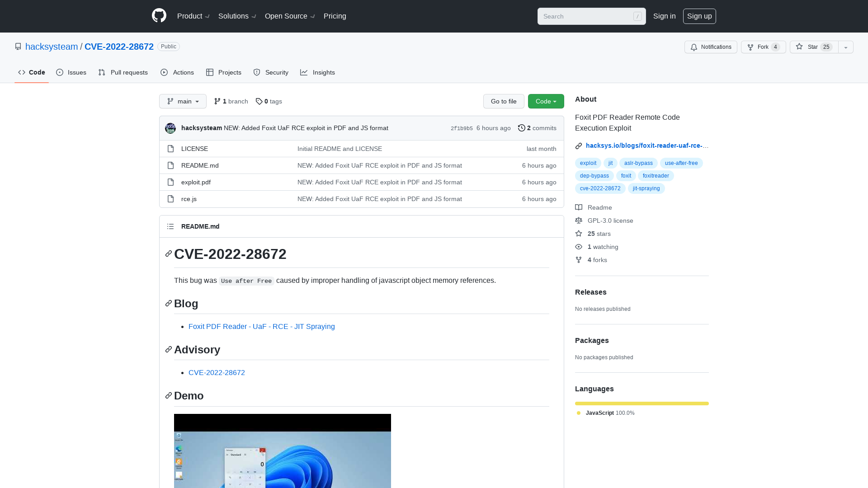Toggle Fork repository button
The height and width of the screenshot is (488, 868).
pyautogui.click(x=764, y=47)
